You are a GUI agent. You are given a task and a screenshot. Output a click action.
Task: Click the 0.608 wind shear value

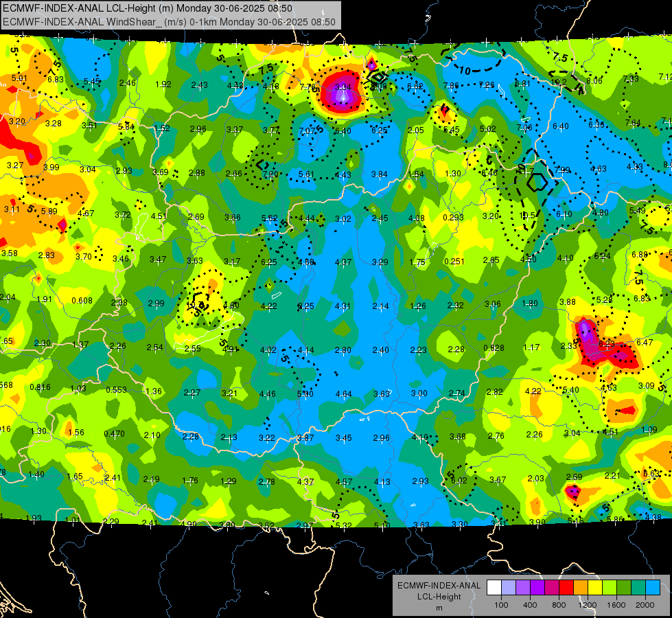(82, 301)
